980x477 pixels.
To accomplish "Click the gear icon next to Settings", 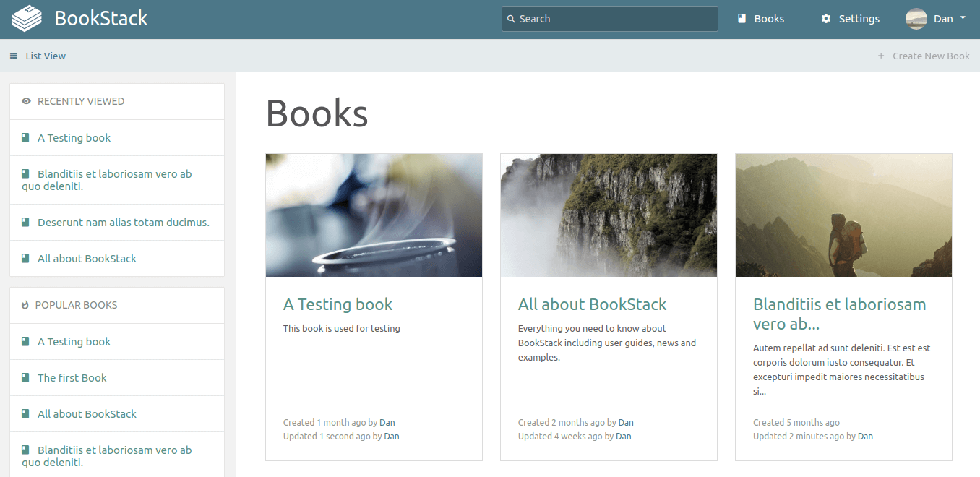I will click(x=826, y=19).
